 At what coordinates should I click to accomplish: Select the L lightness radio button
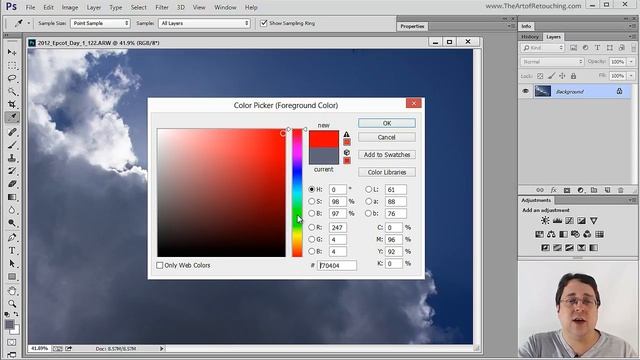[369, 189]
